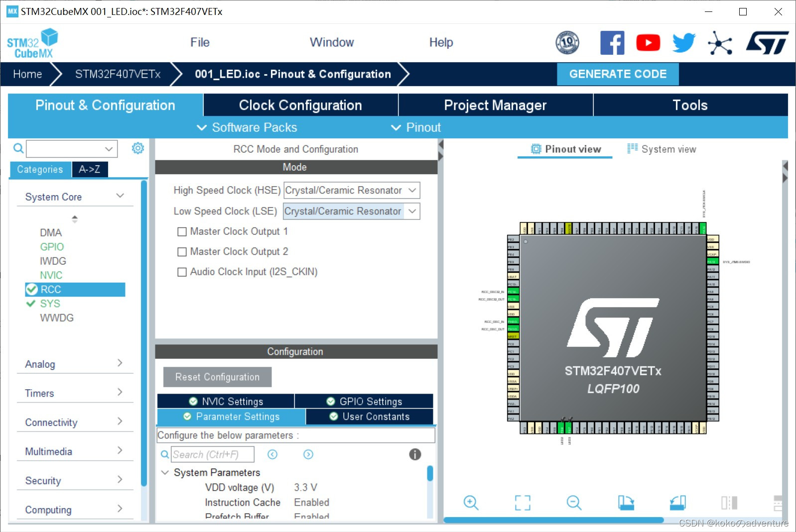The image size is (796, 532).
Task: Enable Master Clock Output 1
Action: coord(182,232)
